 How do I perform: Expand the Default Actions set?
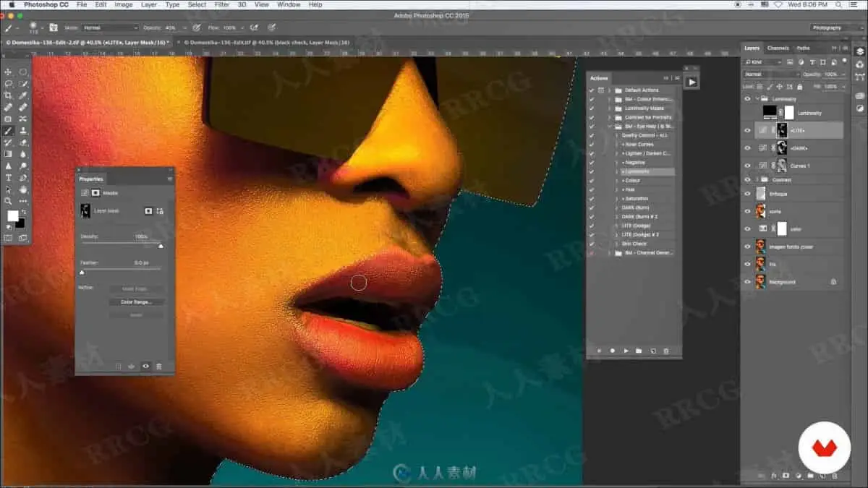[610, 90]
